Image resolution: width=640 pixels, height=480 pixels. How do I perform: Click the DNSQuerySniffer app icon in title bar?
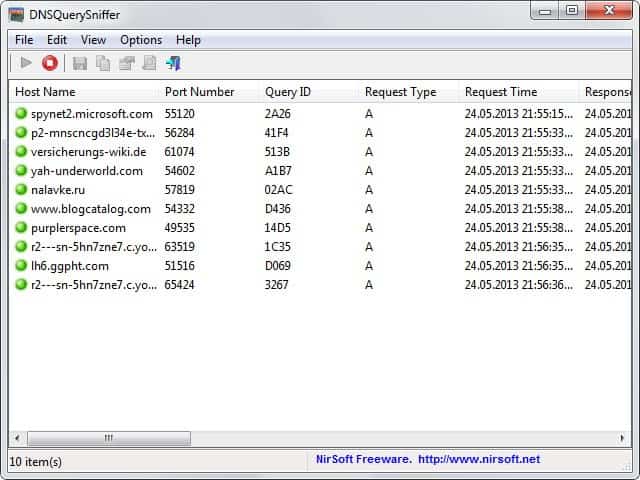click(16, 15)
